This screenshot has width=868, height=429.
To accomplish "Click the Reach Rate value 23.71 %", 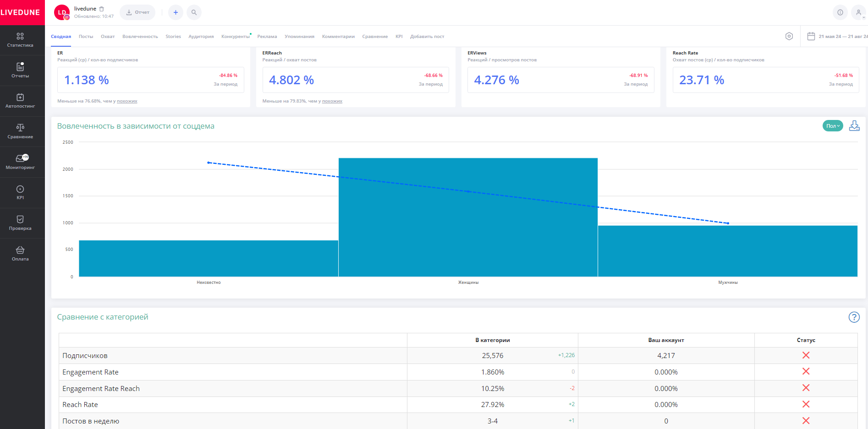I will click(702, 80).
